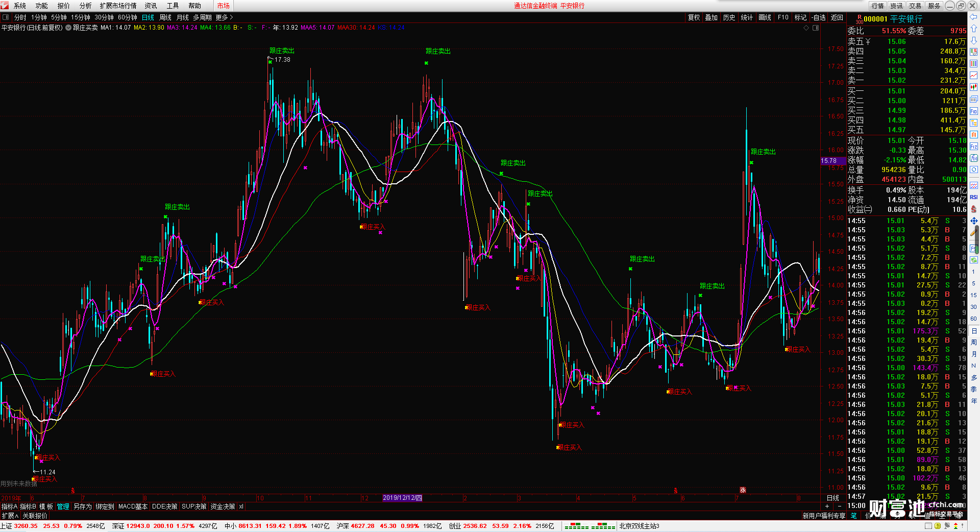Click the small square icon at chart top-right

[x=816, y=28]
